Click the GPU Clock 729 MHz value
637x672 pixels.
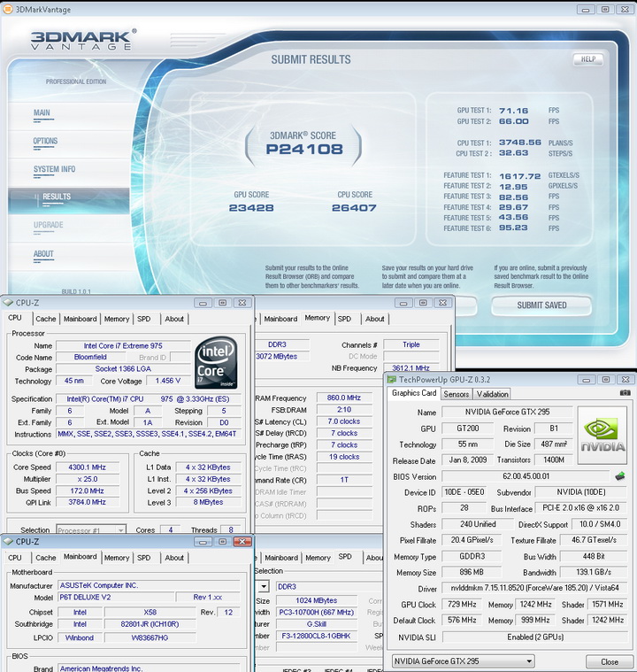462,605
